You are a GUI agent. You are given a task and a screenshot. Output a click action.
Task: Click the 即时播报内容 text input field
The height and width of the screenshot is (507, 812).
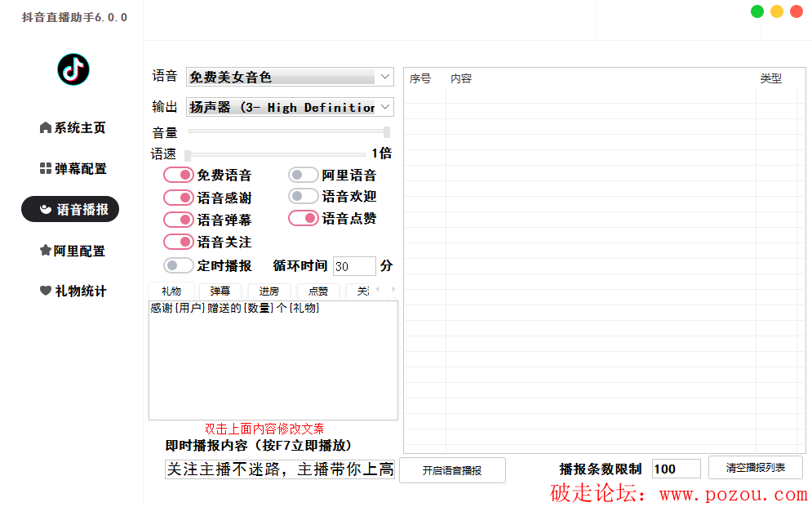[280, 469]
